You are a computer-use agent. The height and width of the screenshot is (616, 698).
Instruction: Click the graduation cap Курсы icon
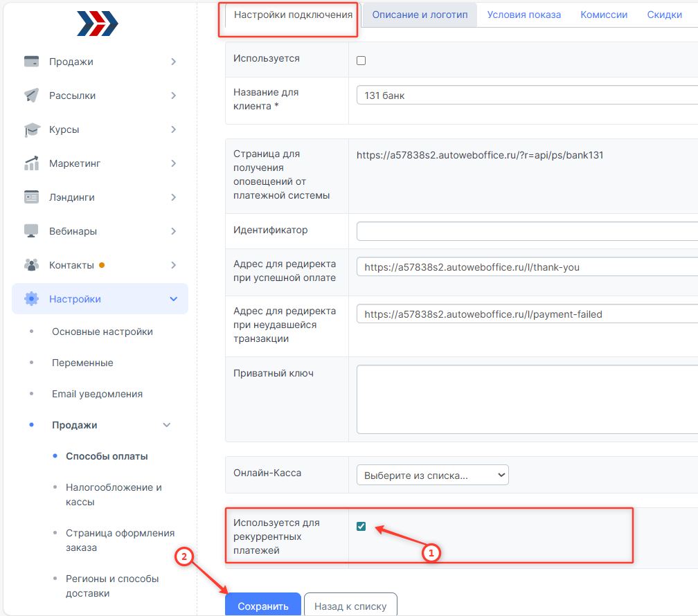click(x=31, y=129)
